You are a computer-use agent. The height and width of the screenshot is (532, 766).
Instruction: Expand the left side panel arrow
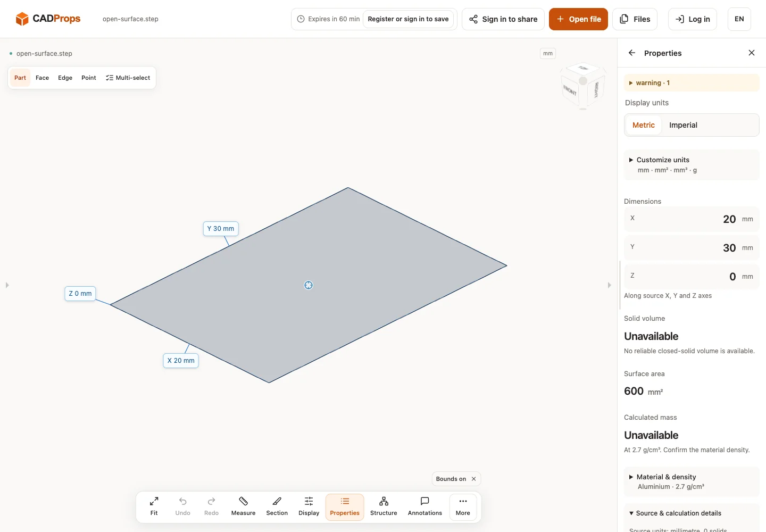coord(7,285)
